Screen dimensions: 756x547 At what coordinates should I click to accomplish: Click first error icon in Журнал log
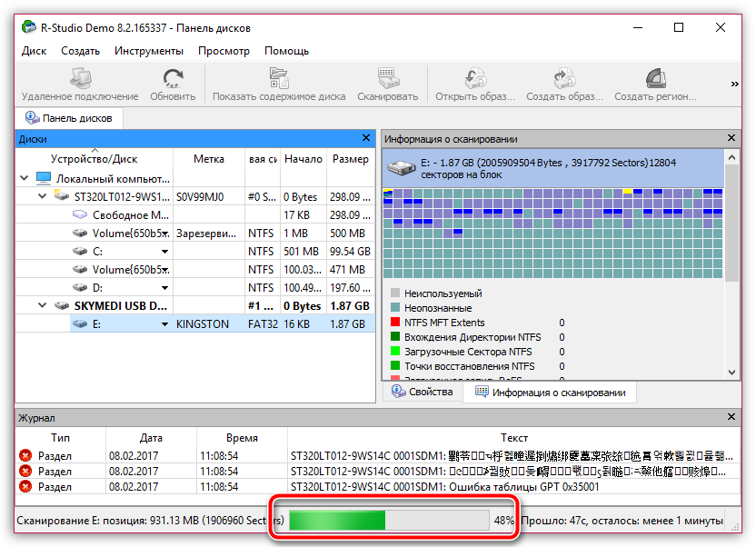[x=25, y=455]
